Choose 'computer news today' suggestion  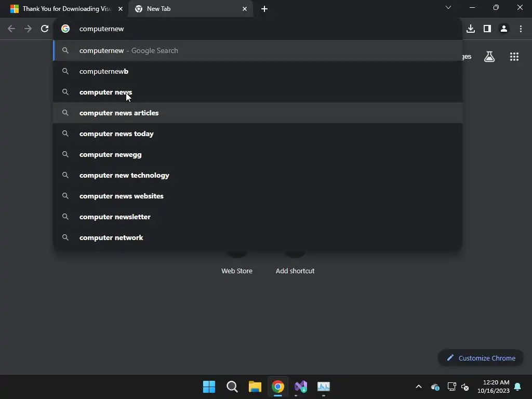click(258, 134)
